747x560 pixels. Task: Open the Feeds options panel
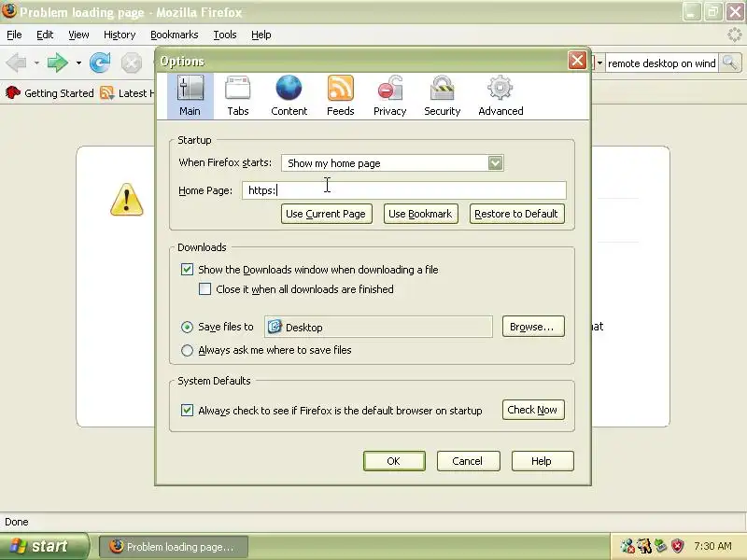click(340, 95)
